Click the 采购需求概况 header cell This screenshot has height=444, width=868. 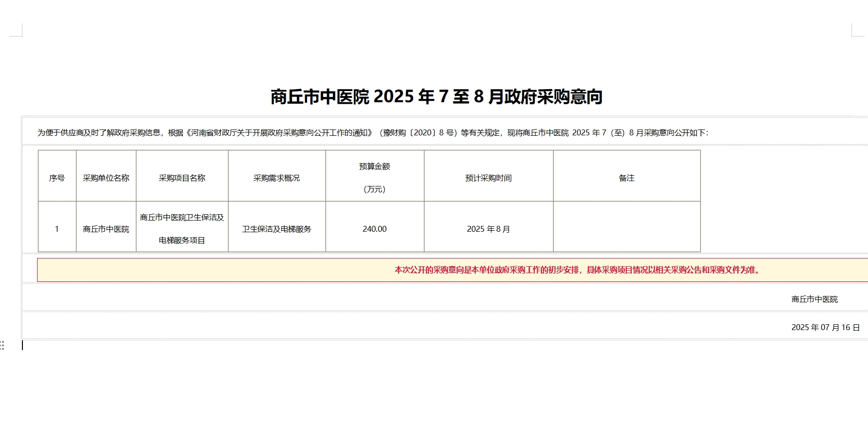click(x=277, y=178)
